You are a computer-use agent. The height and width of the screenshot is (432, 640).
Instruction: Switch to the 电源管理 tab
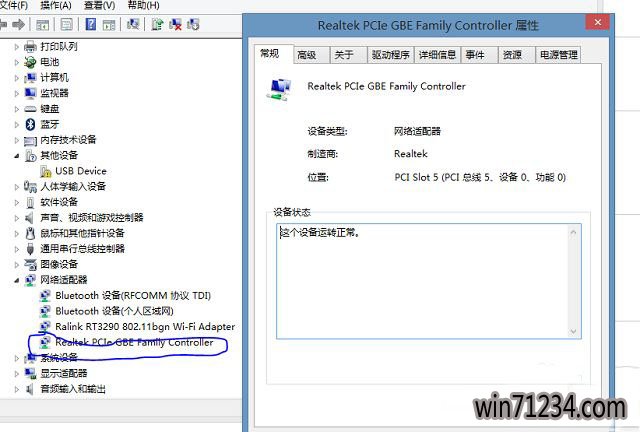pos(558,55)
